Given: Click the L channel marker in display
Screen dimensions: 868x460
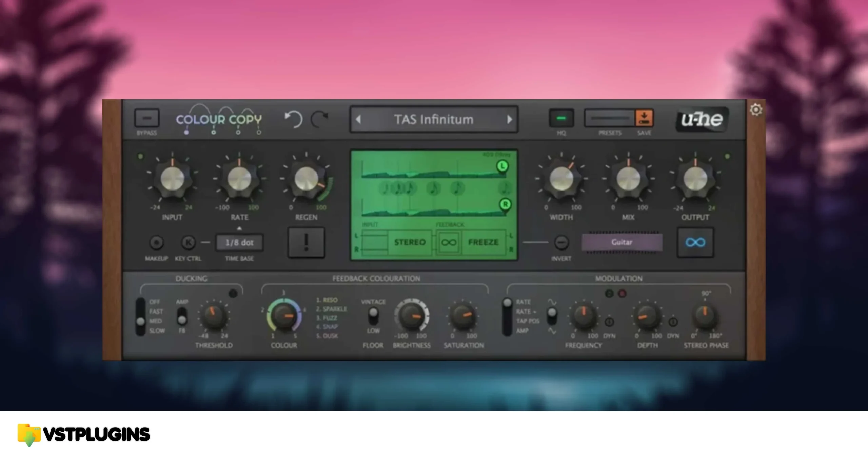Looking at the screenshot, I should [x=502, y=166].
